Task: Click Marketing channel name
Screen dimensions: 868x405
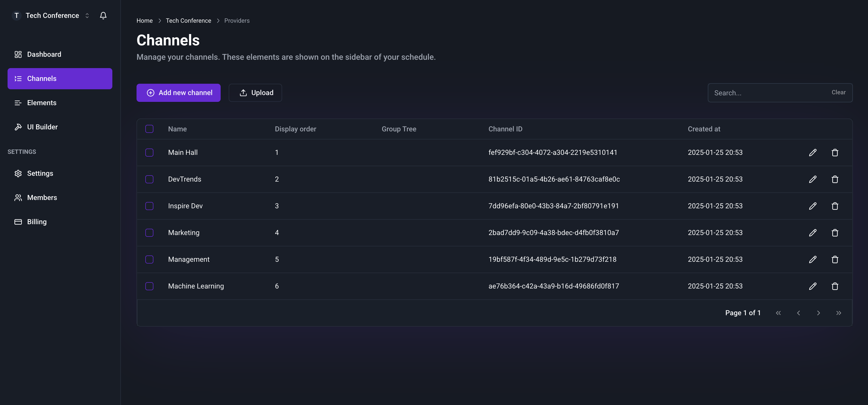Action: coord(184,233)
